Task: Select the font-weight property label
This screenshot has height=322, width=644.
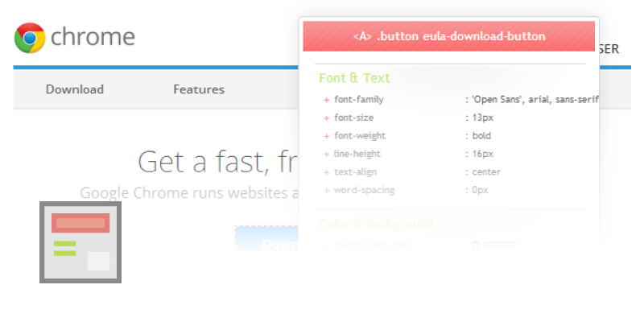Action: (360, 136)
